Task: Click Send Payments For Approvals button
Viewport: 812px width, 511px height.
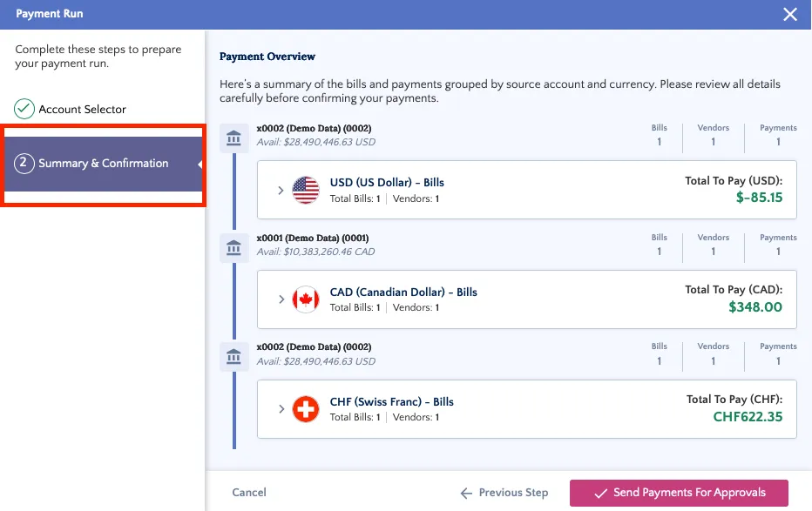Action: [679, 493]
